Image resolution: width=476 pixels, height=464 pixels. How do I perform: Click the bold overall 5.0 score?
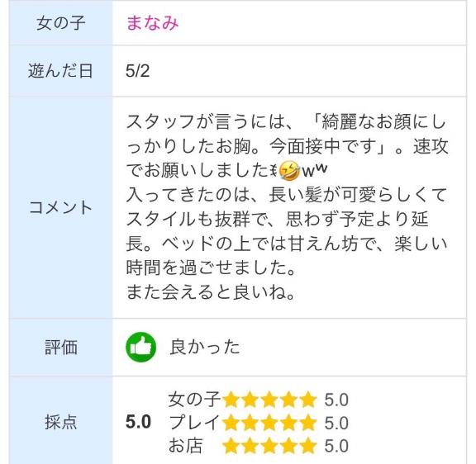(x=139, y=422)
